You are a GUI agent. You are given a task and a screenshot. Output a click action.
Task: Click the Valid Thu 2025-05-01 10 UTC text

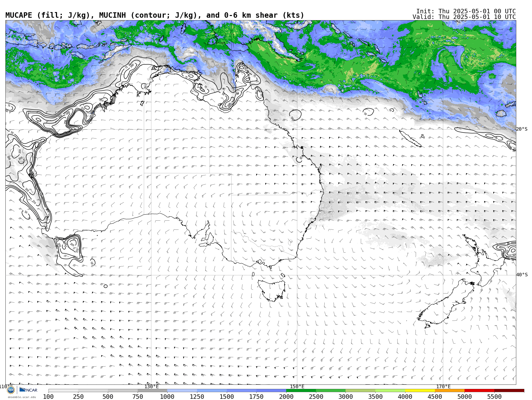coord(464,17)
